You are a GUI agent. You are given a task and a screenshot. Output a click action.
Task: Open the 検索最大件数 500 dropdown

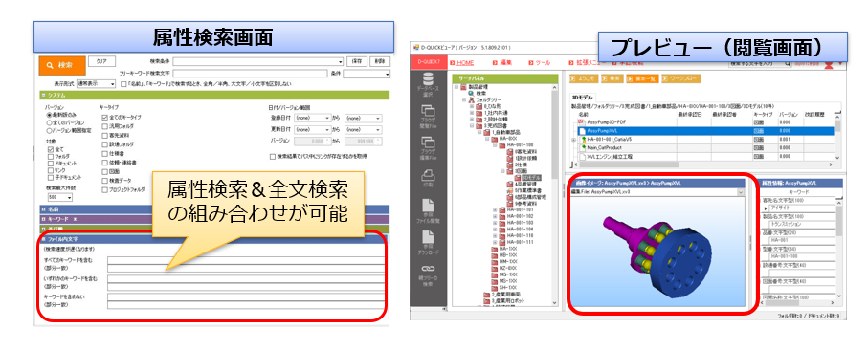(60, 197)
